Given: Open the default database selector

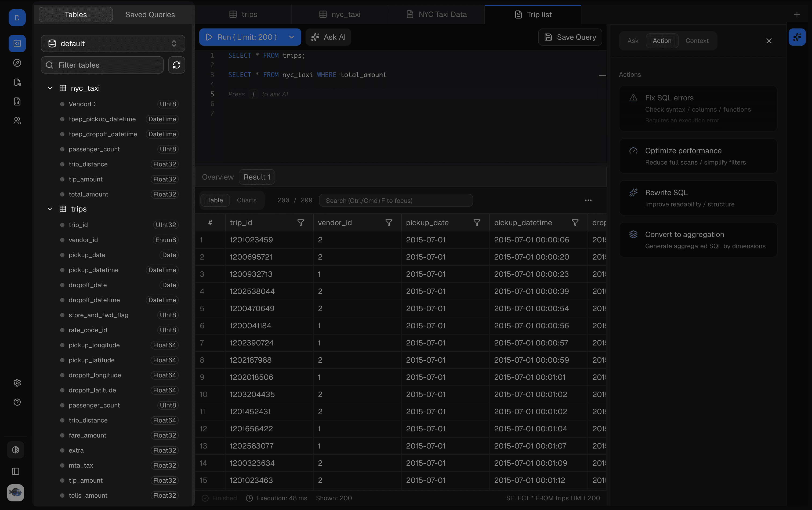Looking at the screenshot, I should [113, 43].
